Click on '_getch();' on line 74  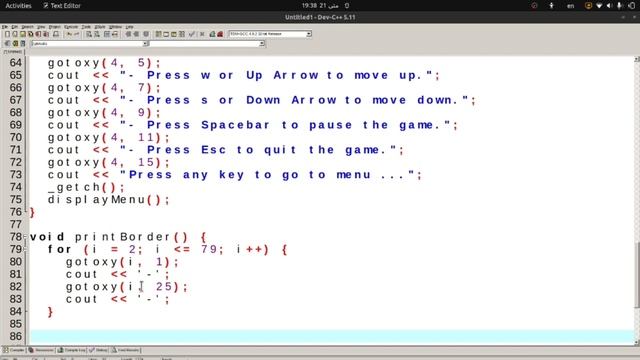86,187
